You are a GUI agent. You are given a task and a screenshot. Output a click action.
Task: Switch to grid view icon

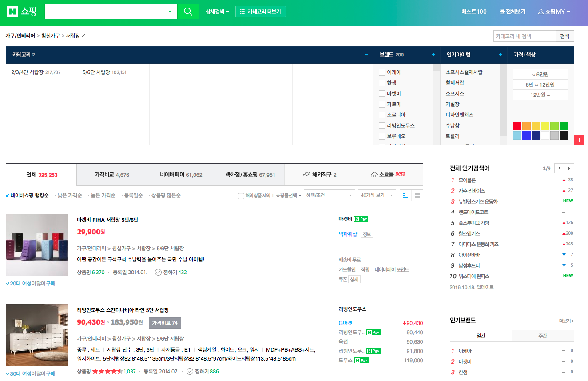point(417,196)
